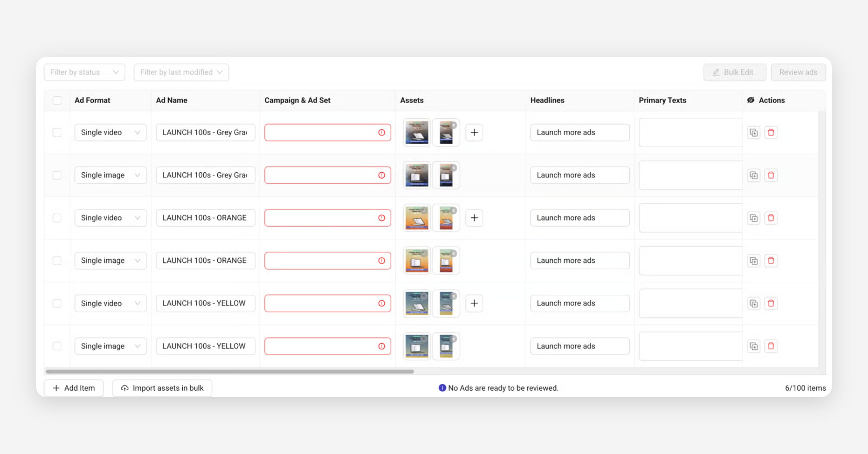Check the box for the first single video row
868x454 pixels.
[57, 133]
